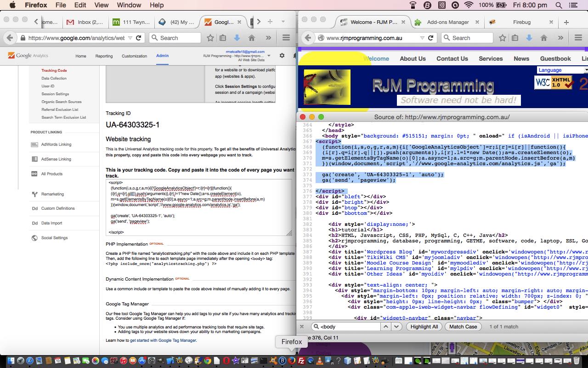Go to the home page in the Google Analytics window
Image resolution: width=588 pixels, height=368 pixels.
[x=252, y=38]
